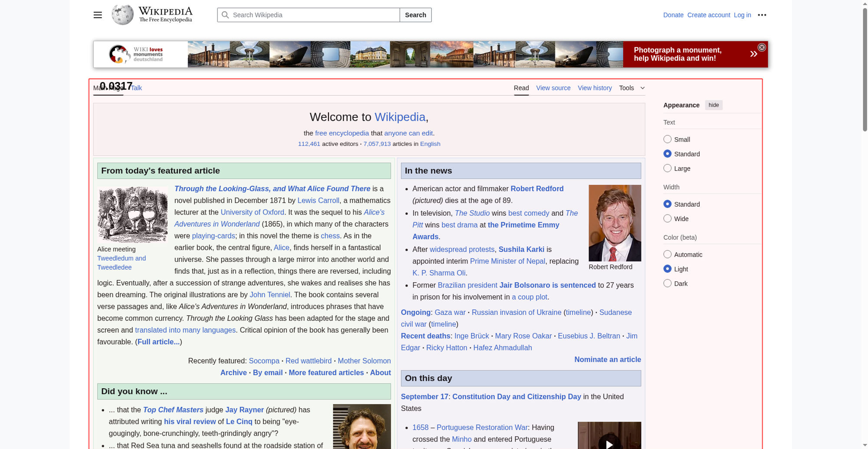The width and height of the screenshot is (868, 449).
Task: Select Large text size
Action: click(x=667, y=168)
